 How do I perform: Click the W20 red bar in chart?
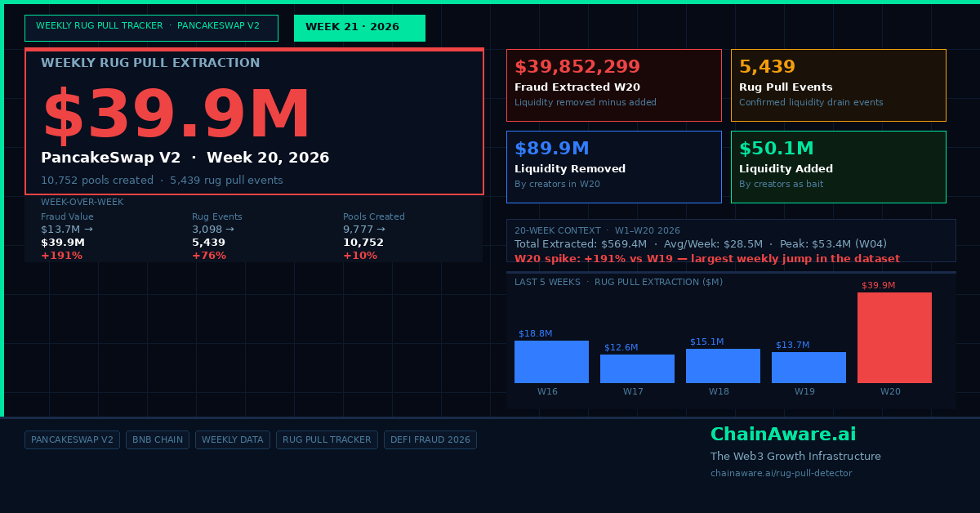[x=894, y=337]
